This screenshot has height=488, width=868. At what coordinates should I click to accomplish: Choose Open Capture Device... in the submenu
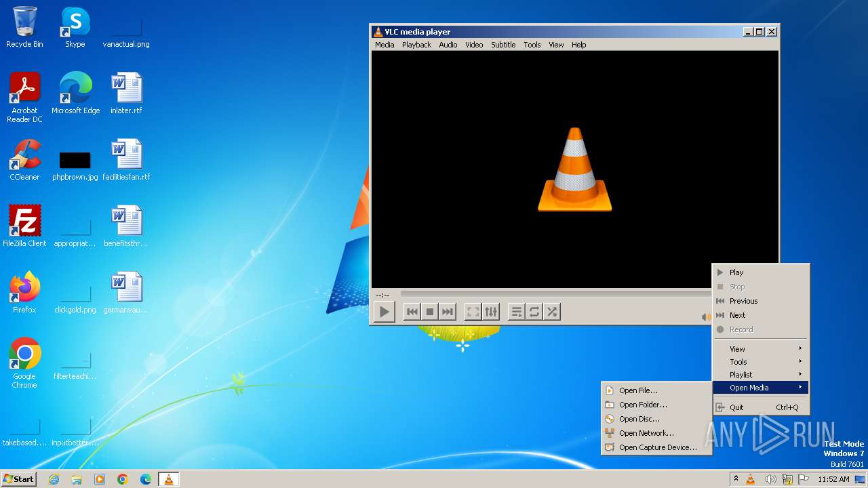point(656,447)
